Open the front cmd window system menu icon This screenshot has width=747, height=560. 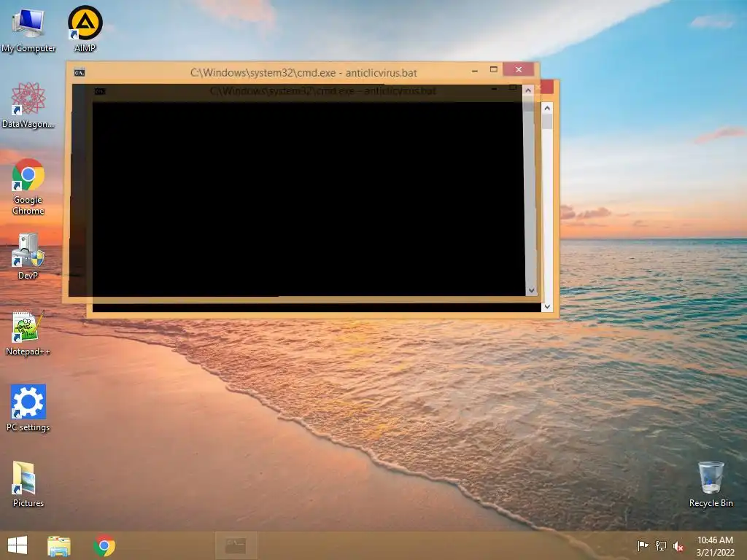point(80,72)
